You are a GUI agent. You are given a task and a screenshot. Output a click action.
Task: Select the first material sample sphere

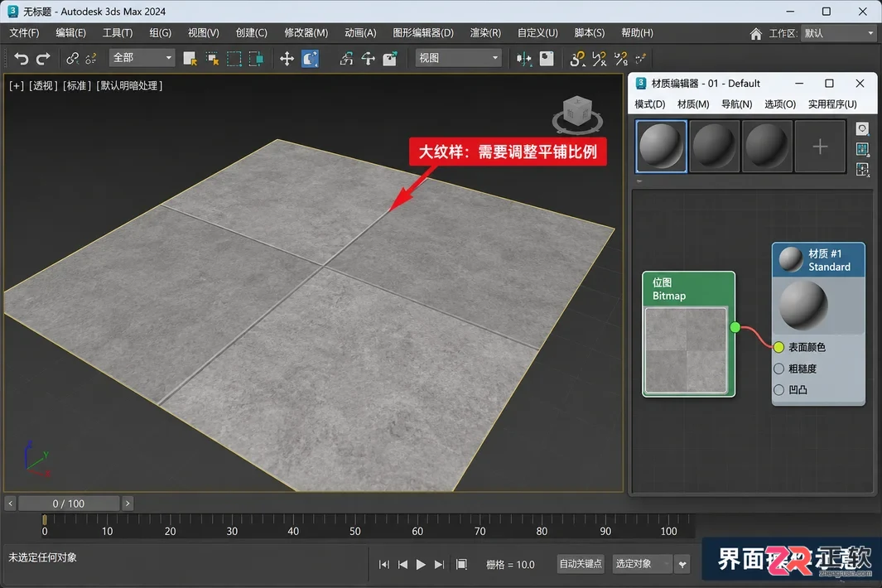[x=661, y=147]
